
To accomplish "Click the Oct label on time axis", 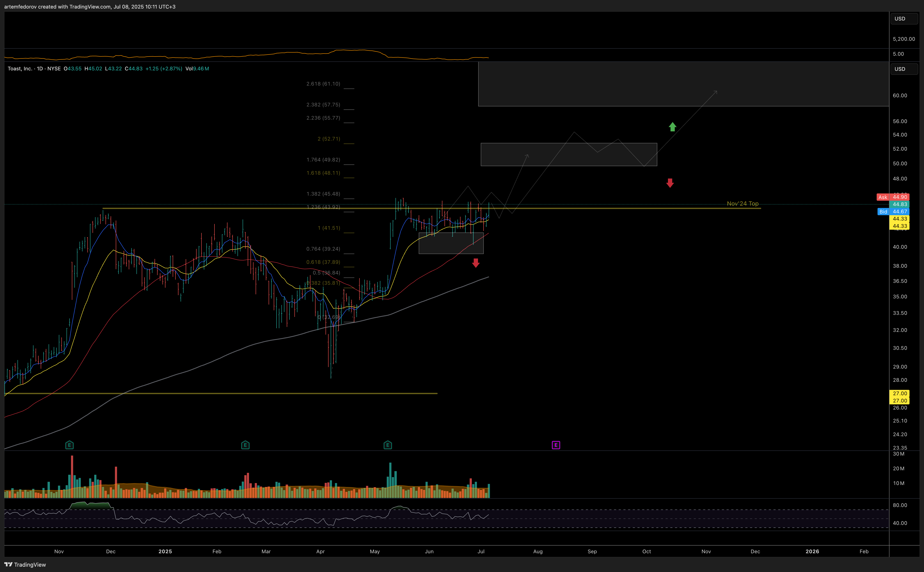I will click(x=646, y=551).
